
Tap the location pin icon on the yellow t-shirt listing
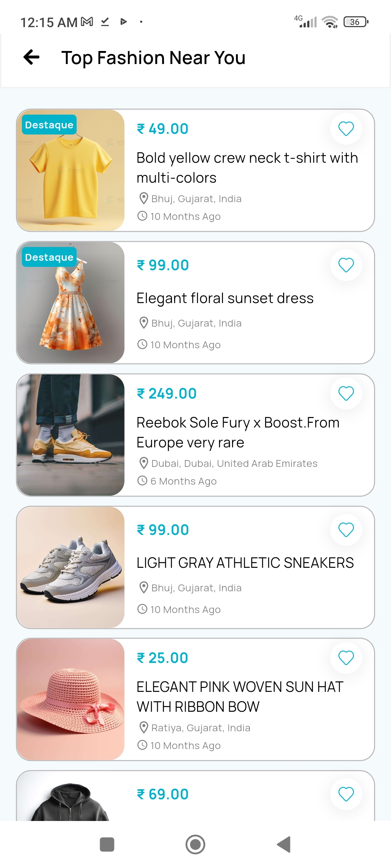[143, 198]
